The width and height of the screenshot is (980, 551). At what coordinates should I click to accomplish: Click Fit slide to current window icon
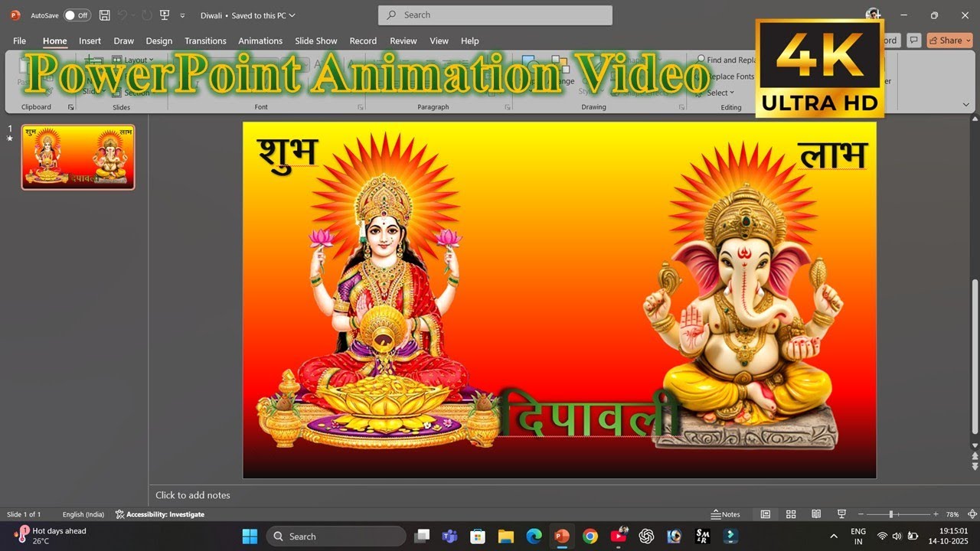(971, 514)
